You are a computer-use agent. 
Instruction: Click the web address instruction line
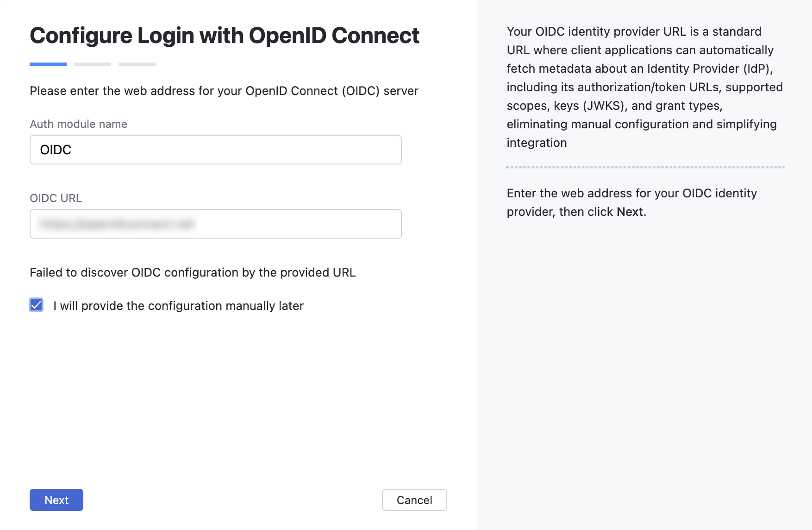coord(224,91)
